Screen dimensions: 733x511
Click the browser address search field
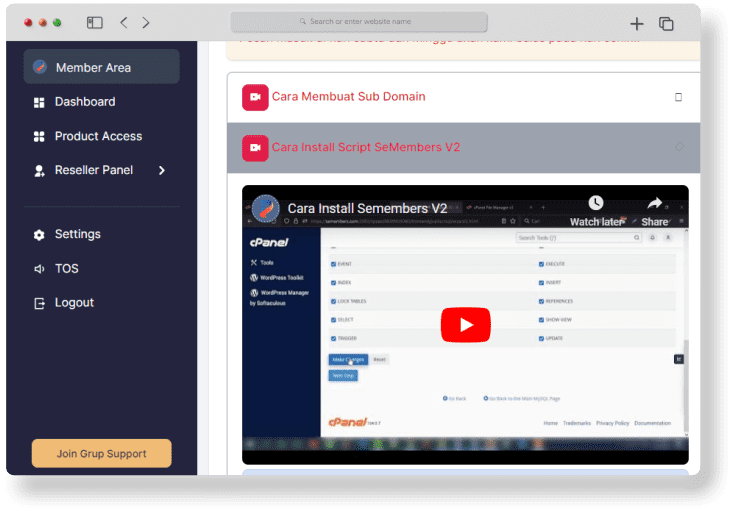(x=359, y=21)
